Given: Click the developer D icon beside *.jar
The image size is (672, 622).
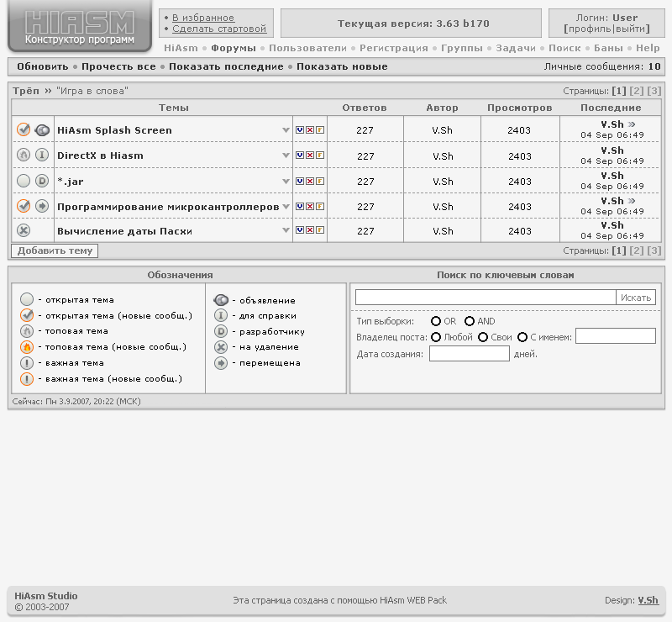Looking at the screenshot, I should (42, 181).
